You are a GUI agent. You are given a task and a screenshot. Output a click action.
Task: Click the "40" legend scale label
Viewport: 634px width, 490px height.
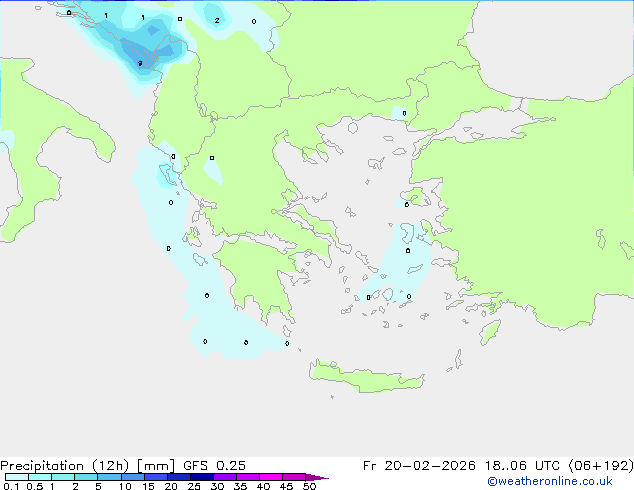pos(263,486)
